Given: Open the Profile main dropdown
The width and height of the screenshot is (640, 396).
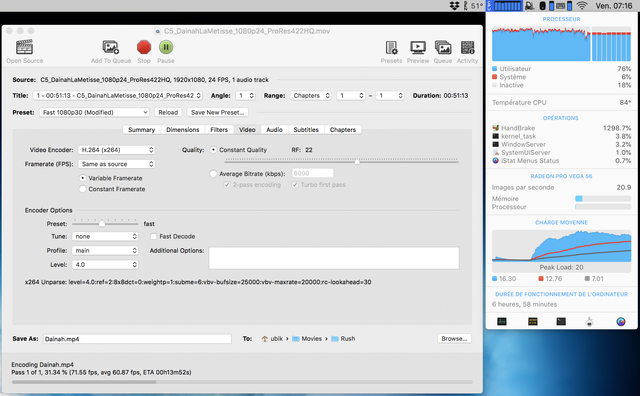Looking at the screenshot, I should [x=105, y=251].
